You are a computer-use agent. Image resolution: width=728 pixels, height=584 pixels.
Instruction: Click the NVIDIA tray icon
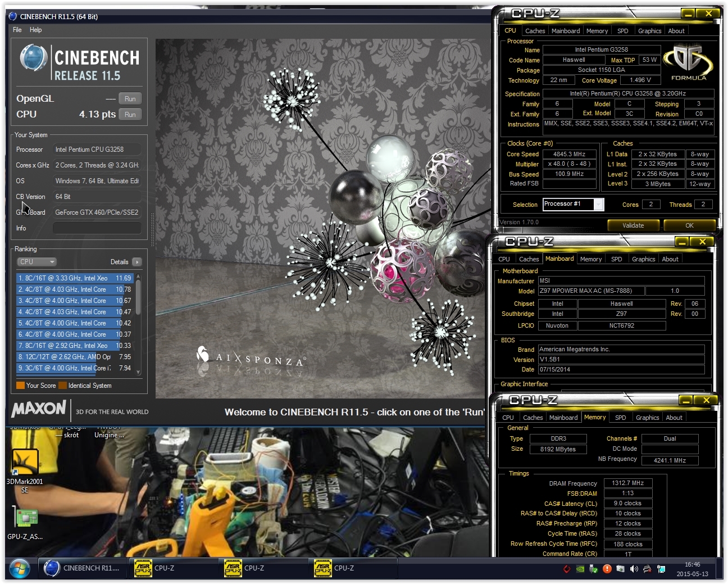point(580,569)
